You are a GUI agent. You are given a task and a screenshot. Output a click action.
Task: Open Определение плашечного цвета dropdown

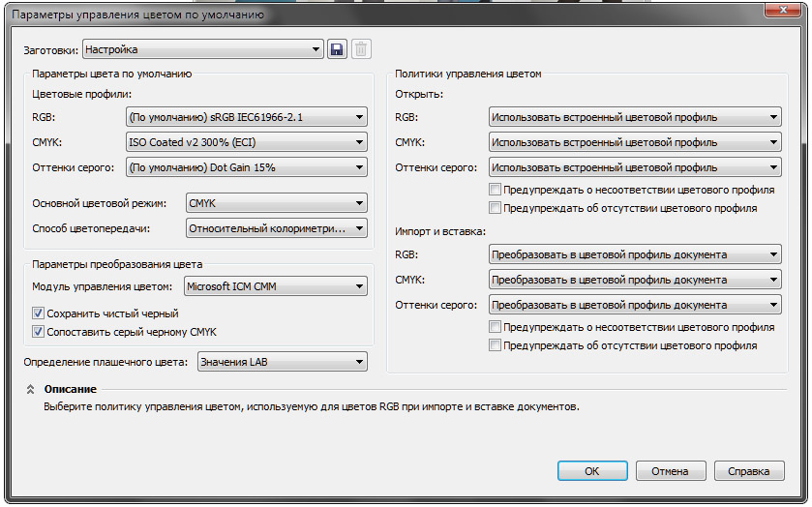point(283,362)
